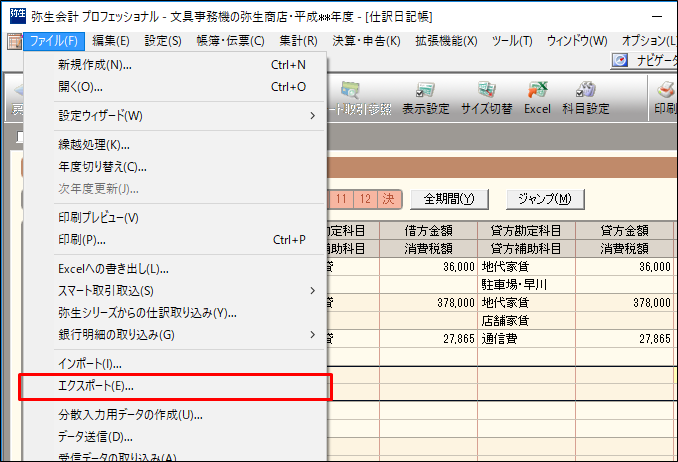Click the 駐車場・早川 sub-account cell
The height and width of the screenshot is (462, 678).
pyautogui.click(x=526, y=285)
